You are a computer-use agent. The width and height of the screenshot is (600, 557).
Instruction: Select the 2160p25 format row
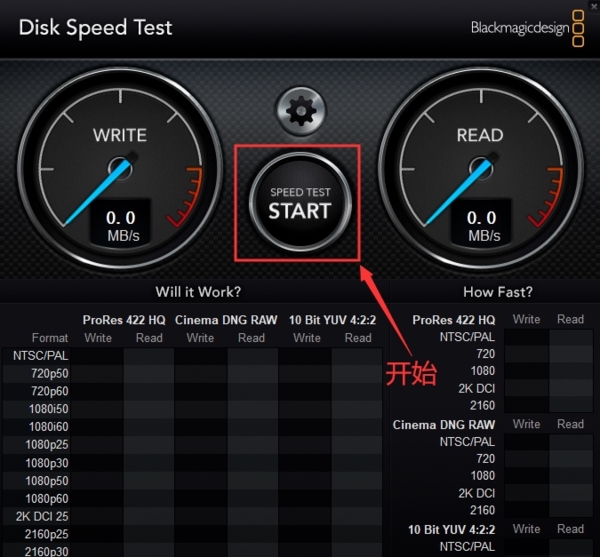pos(192,534)
